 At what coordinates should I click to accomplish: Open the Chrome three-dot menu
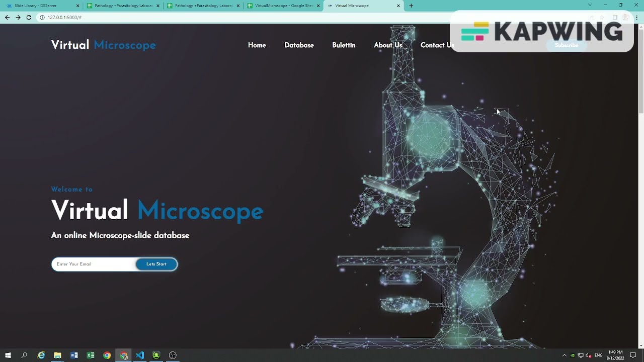point(637,17)
